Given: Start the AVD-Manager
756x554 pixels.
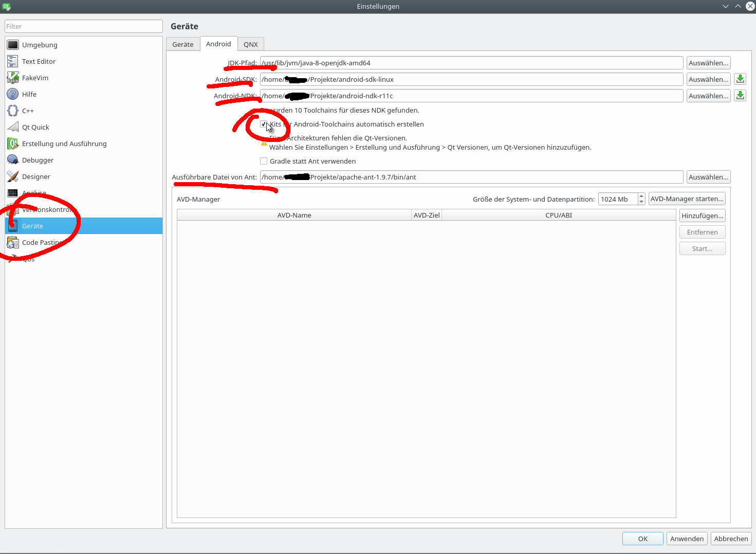Looking at the screenshot, I should click(687, 199).
